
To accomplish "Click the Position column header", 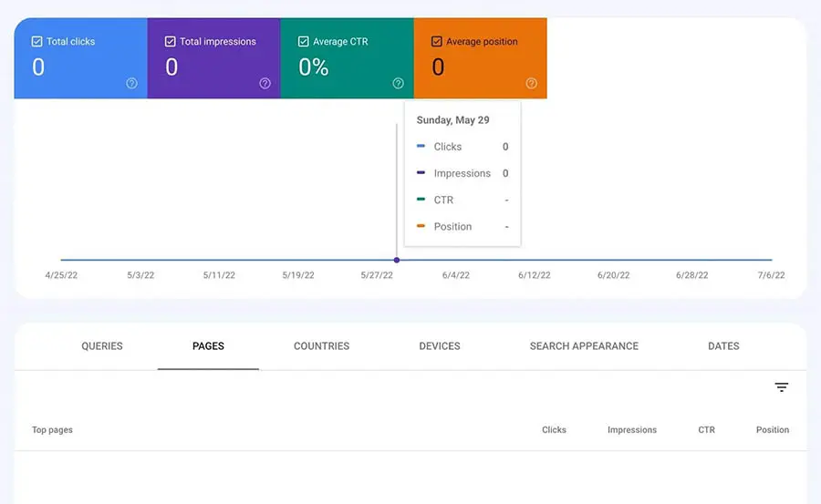I will (x=773, y=430).
